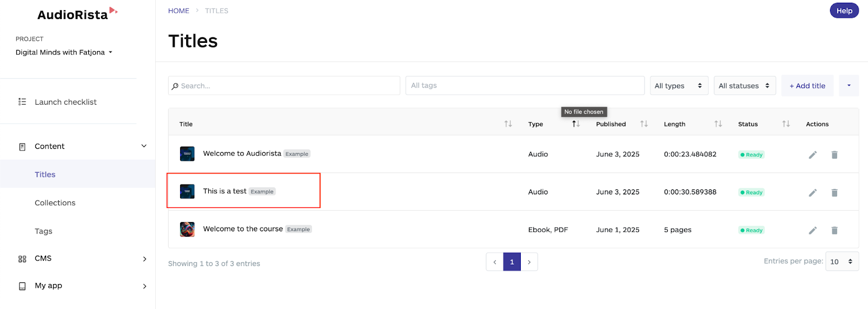Change Entries per page selector
Viewport: 868px width, 309px height.
click(x=842, y=261)
